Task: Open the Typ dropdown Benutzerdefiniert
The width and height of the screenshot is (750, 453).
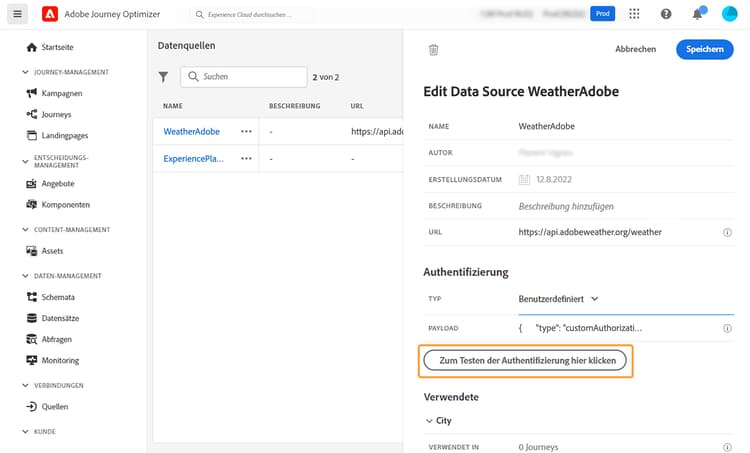Action: pyautogui.click(x=558, y=298)
